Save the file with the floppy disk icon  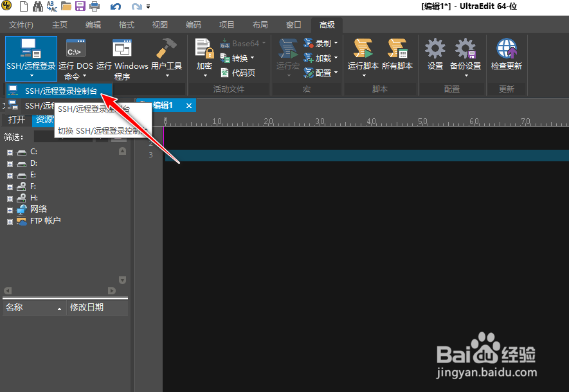point(80,6)
